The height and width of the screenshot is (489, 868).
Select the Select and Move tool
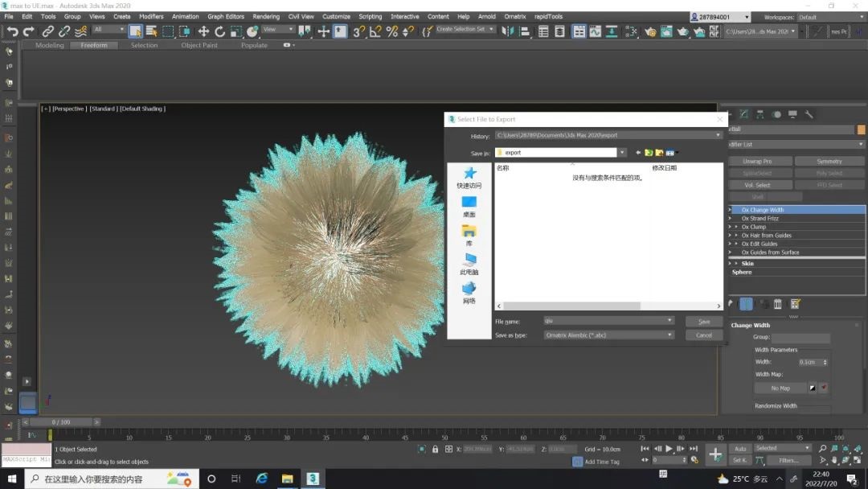tap(203, 31)
